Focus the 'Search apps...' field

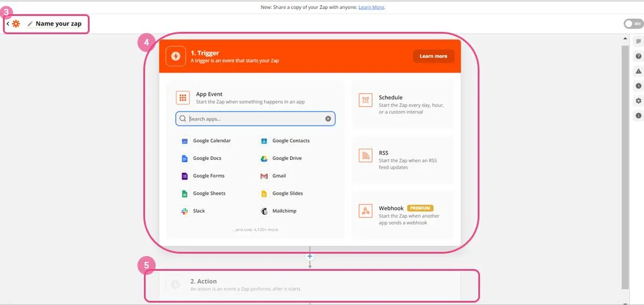pyautogui.click(x=255, y=119)
